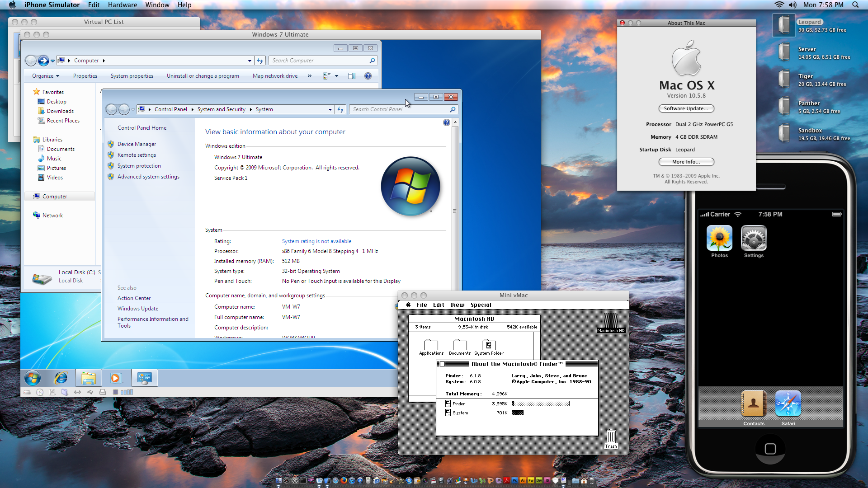This screenshot has width=868, height=488.
Task: Click the System window vertical scrollbar
Action: click(x=455, y=211)
